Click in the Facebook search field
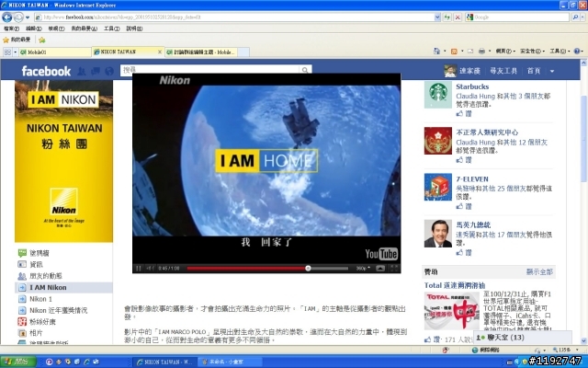588x368 pixels. (210, 70)
